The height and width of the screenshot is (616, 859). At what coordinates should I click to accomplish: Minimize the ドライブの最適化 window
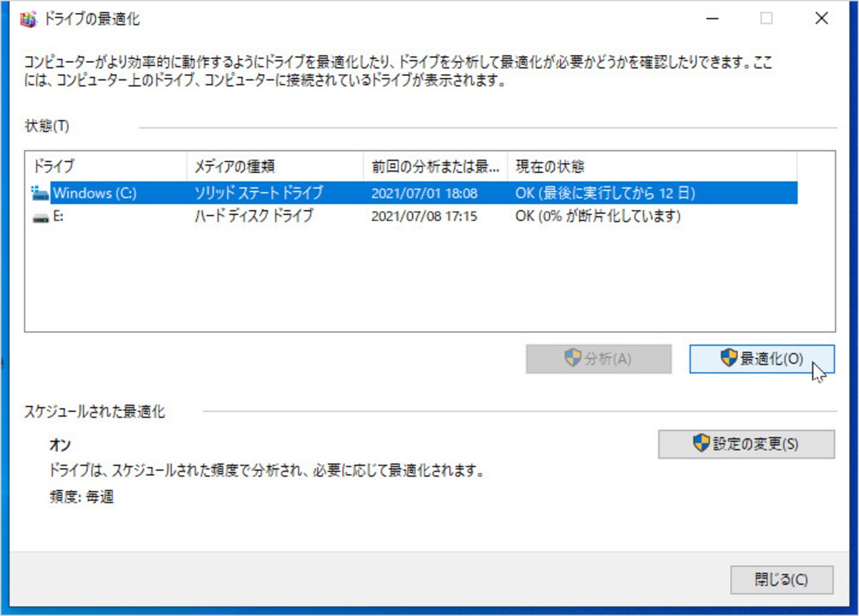tap(712, 19)
